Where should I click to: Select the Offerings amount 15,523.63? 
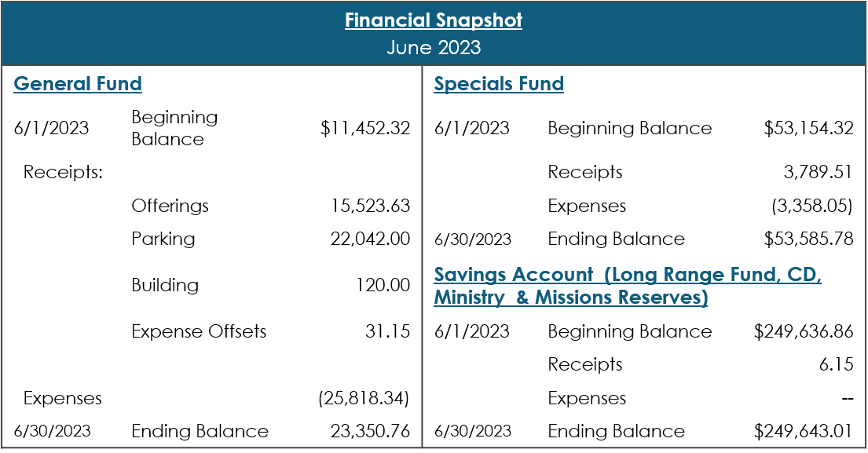point(370,206)
